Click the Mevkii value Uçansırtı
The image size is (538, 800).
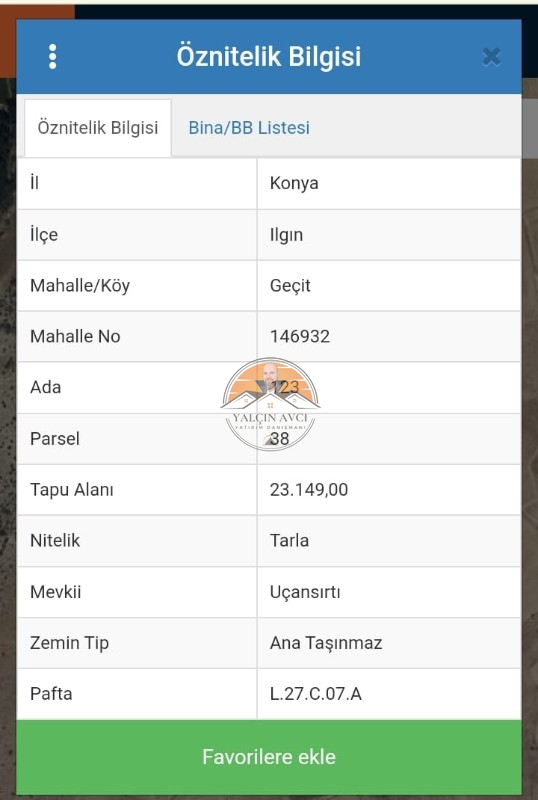pyautogui.click(x=305, y=592)
